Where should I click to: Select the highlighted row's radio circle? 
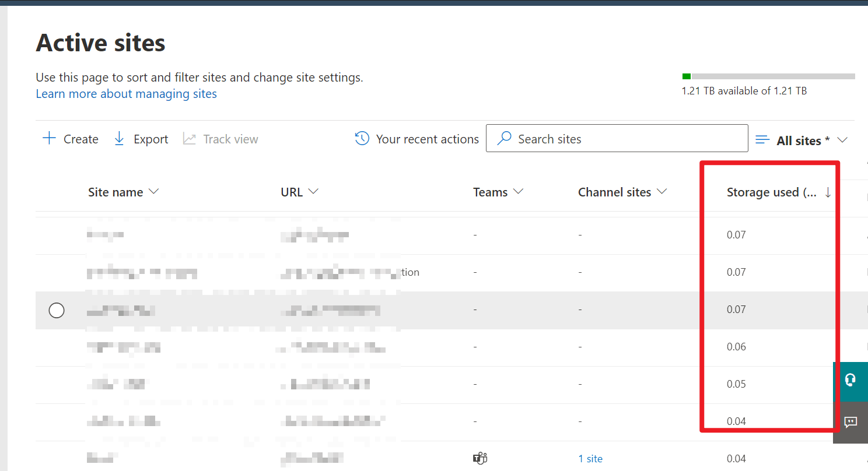pyautogui.click(x=57, y=310)
